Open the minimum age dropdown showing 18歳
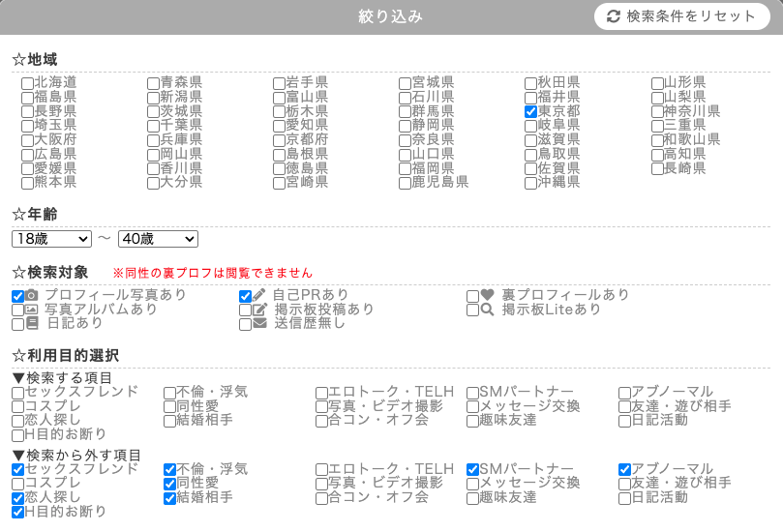This screenshot has width=783, height=532. click(51, 238)
